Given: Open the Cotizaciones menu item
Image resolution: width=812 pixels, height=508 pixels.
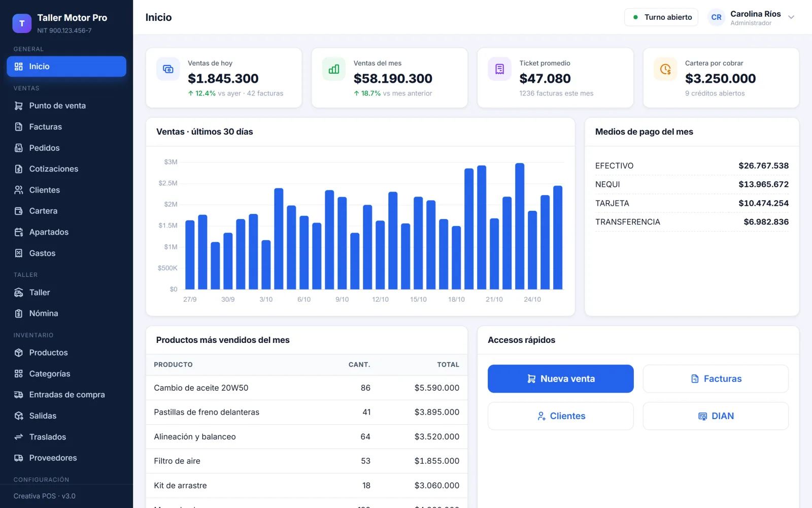Looking at the screenshot, I should [x=66, y=169].
